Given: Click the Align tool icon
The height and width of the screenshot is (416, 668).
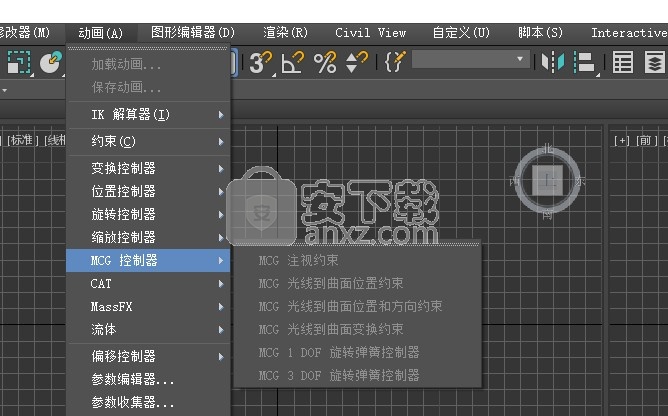Looking at the screenshot, I should click(x=584, y=62).
